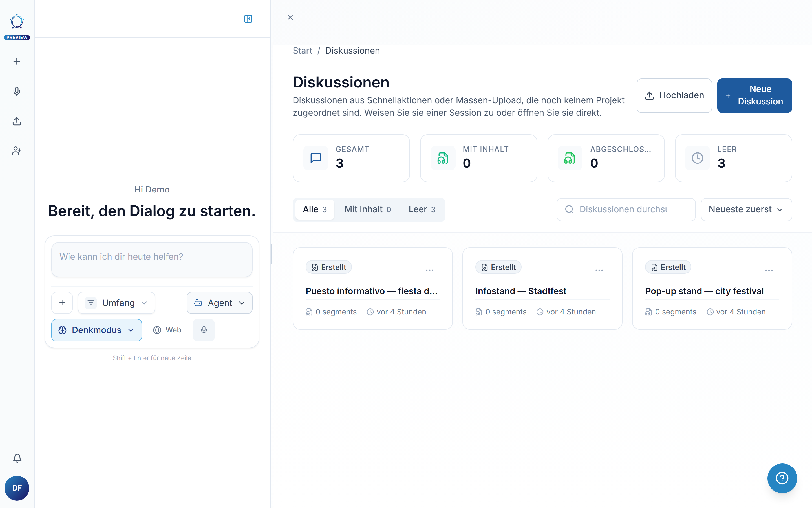Expand the Umfang scope dropdown

[116, 303]
